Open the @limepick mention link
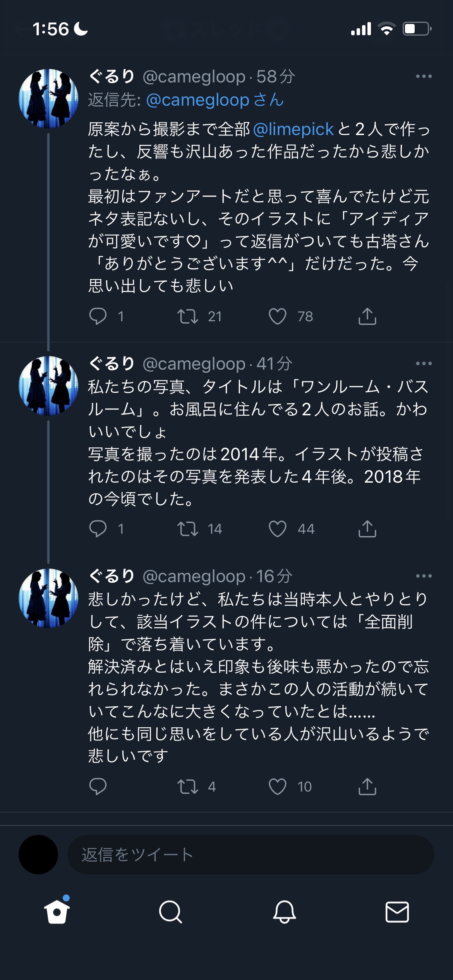The height and width of the screenshot is (980, 453). click(293, 129)
